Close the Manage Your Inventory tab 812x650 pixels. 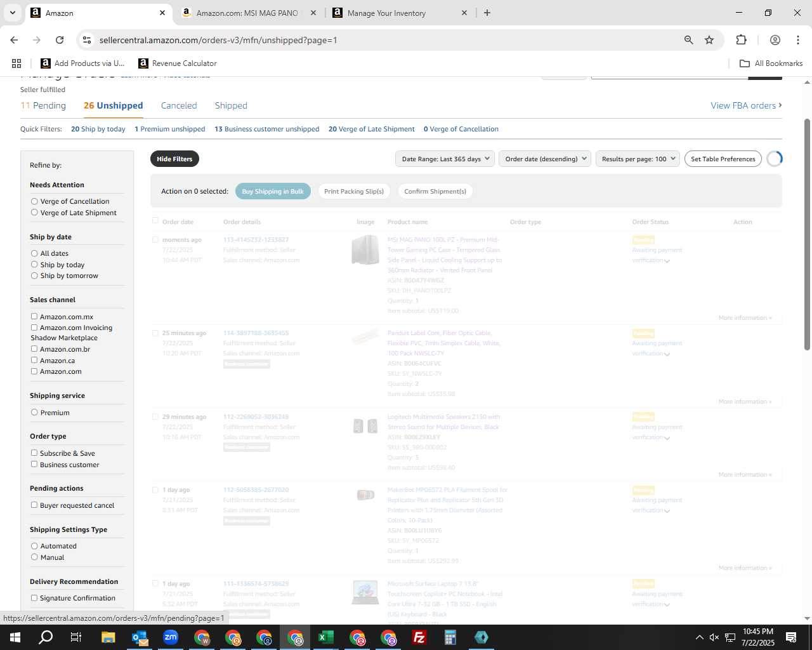click(464, 13)
